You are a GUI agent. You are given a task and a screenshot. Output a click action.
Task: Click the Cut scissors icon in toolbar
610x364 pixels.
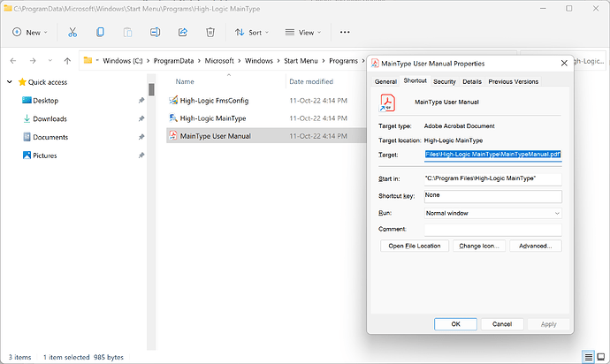[x=72, y=32]
